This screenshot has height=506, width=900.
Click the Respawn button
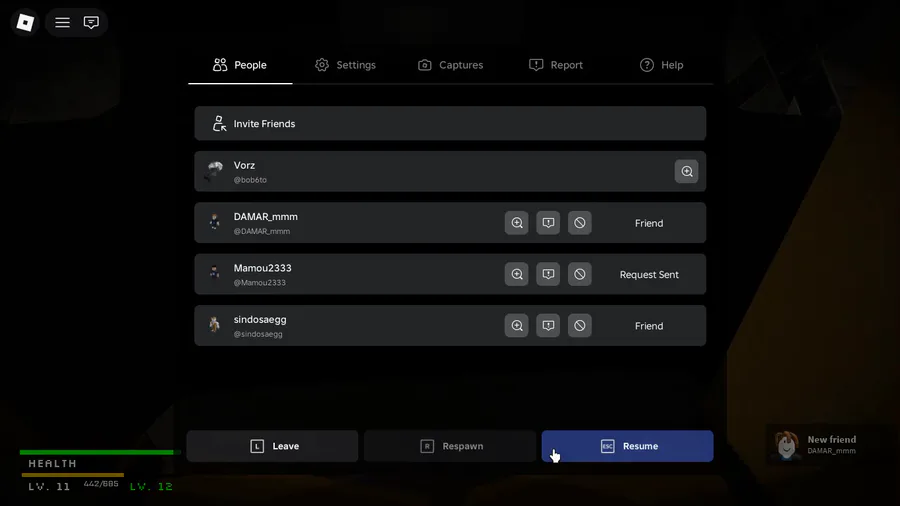coord(450,446)
